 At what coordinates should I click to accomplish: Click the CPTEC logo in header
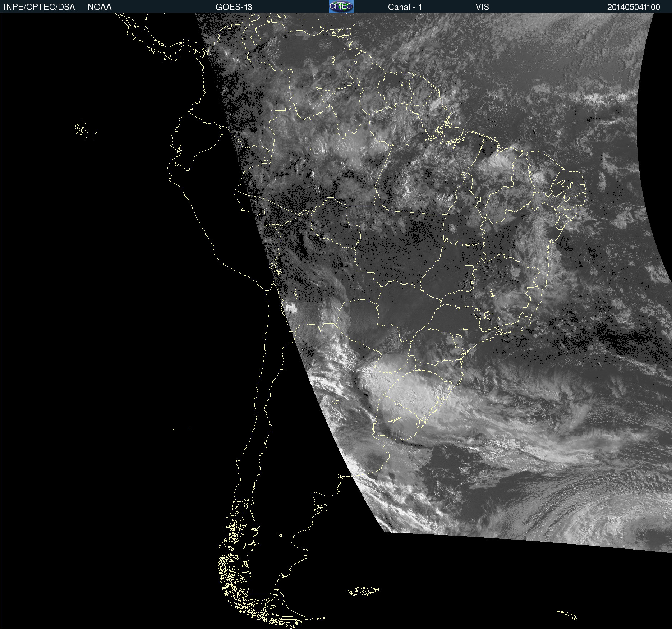point(341,6)
